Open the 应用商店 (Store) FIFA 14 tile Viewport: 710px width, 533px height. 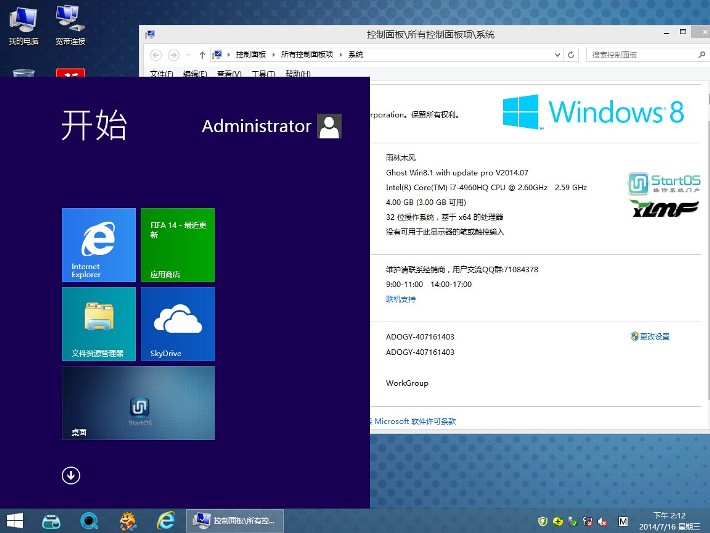pyautogui.click(x=178, y=245)
